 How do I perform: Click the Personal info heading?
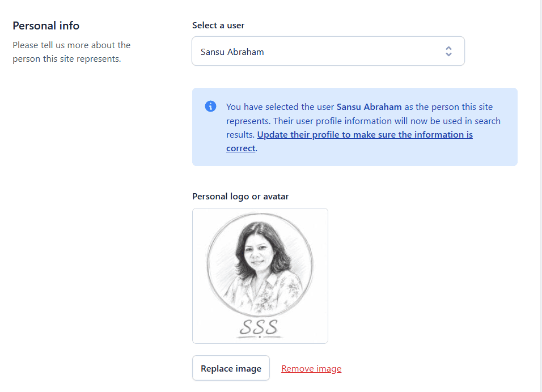[x=46, y=25]
